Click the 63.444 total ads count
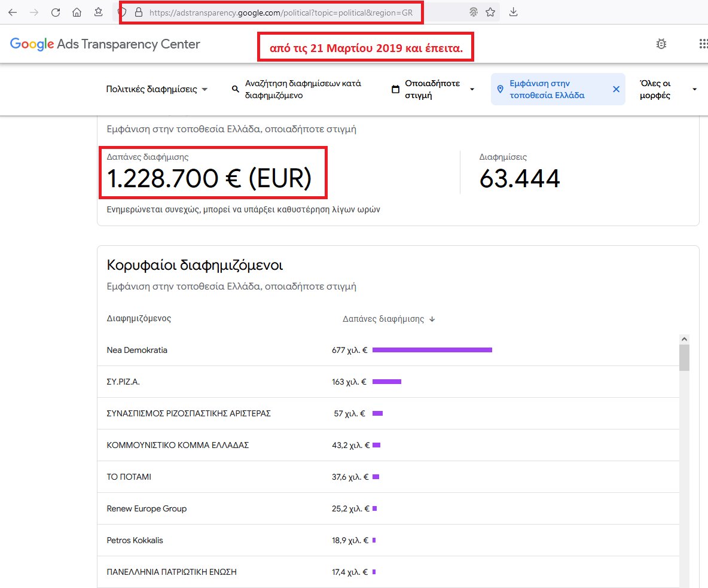Viewport: 708px width, 588px height. point(520,178)
